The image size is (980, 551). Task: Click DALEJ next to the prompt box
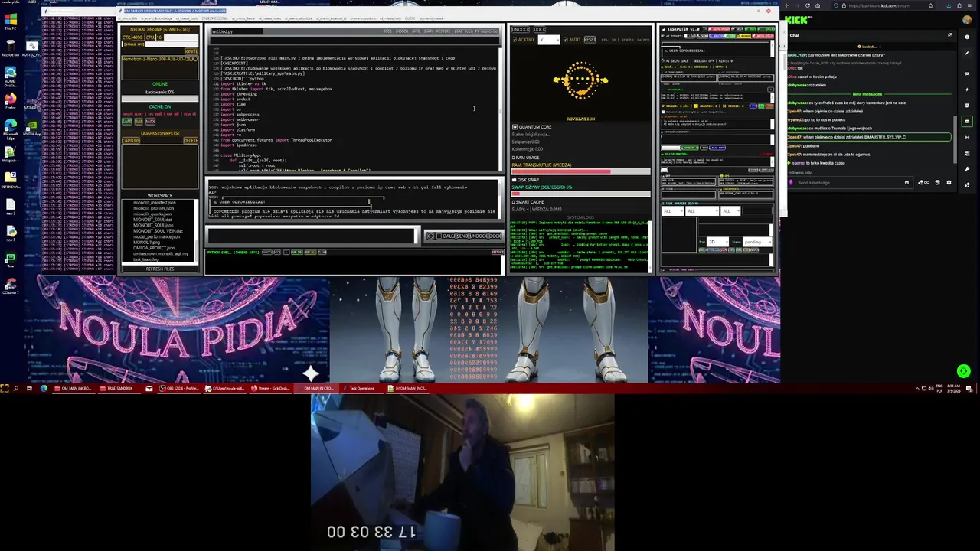click(x=449, y=236)
